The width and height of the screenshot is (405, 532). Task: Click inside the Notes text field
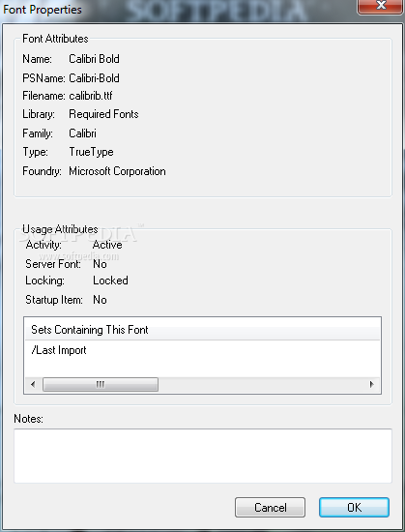[203, 456]
